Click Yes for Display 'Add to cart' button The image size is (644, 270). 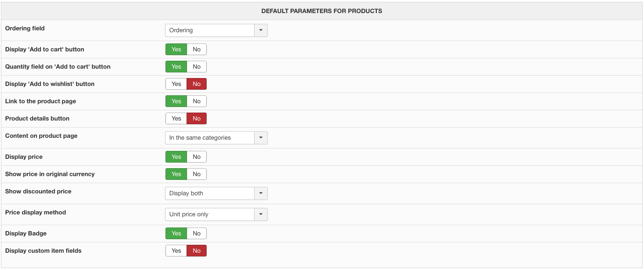coord(176,50)
